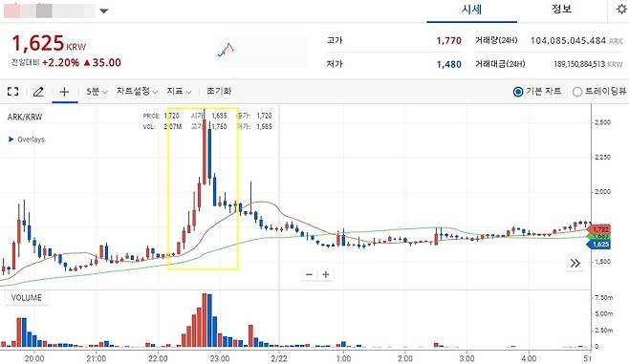Click the VOLUME panel label

pos(27,297)
